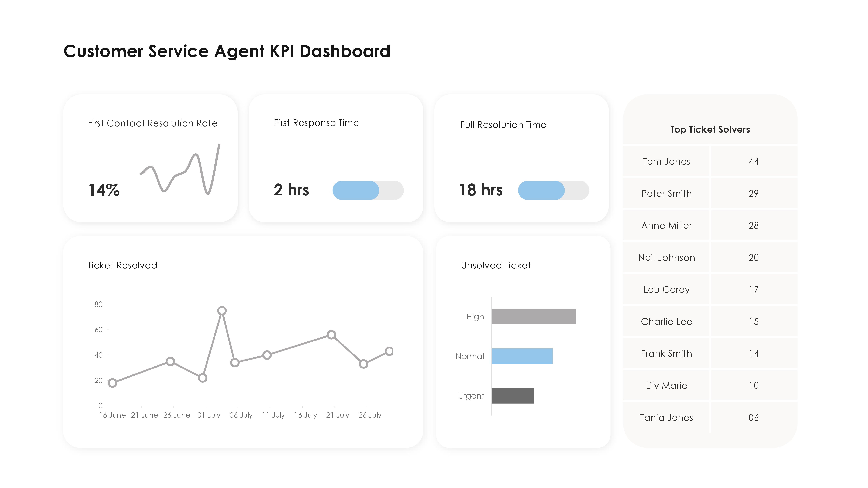Click the data point above 11 July

(x=267, y=355)
